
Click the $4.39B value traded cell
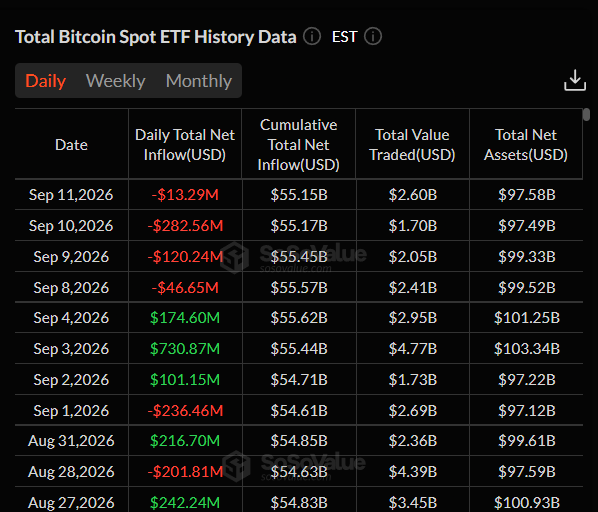413,472
